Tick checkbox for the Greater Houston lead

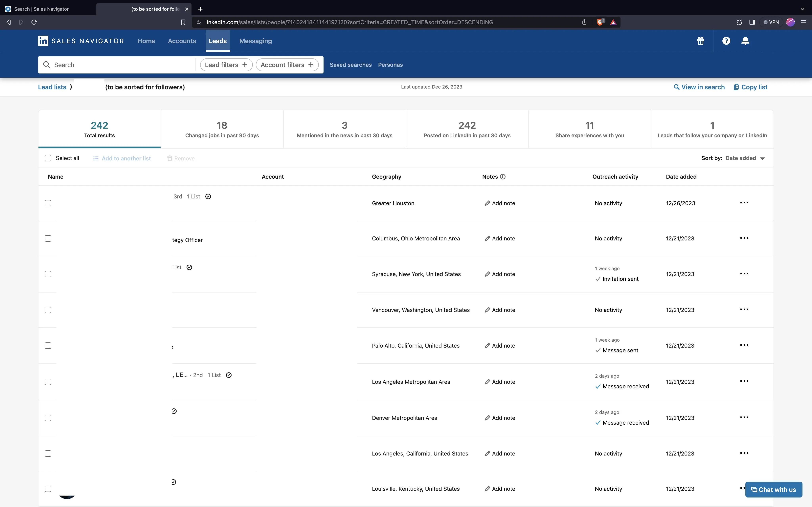coord(48,203)
